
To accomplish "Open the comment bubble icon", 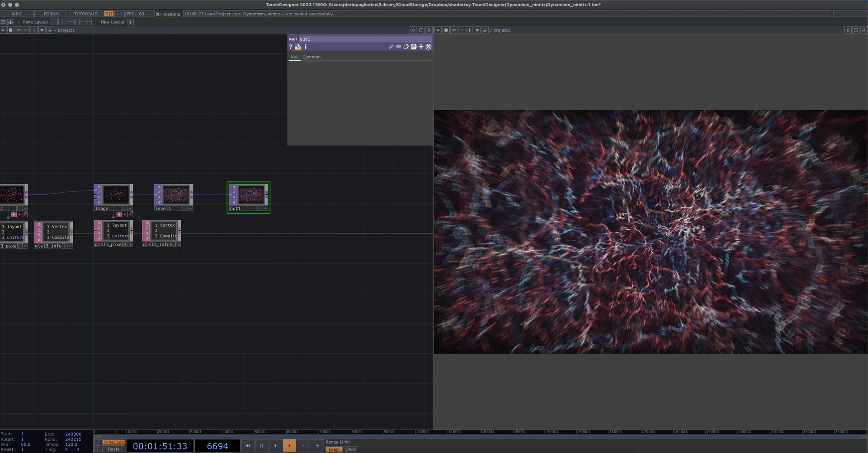I will coord(398,47).
